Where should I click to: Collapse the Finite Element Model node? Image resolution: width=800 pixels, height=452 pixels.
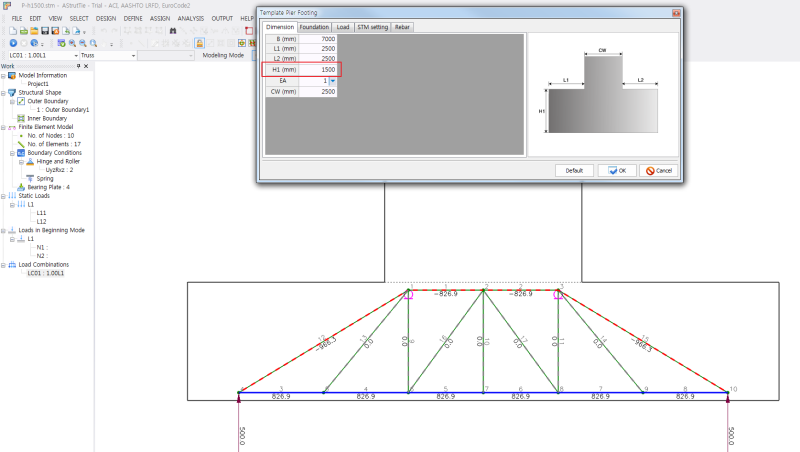[x=4, y=127]
